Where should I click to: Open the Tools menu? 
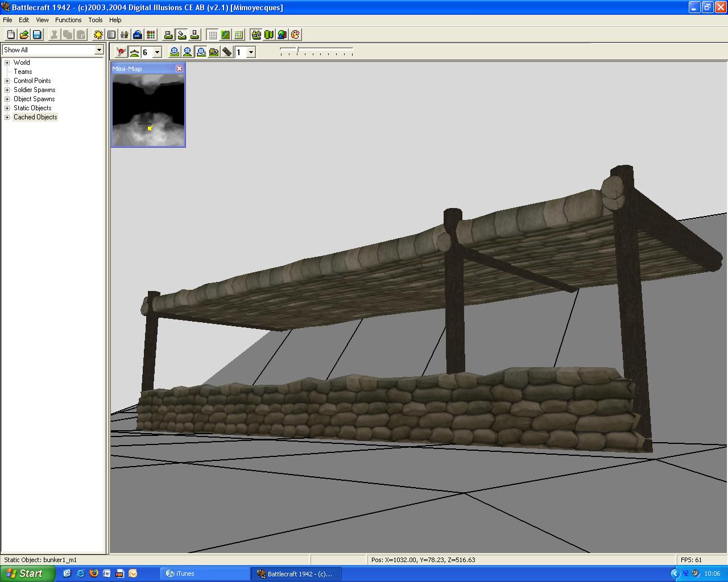tap(96, 20)
